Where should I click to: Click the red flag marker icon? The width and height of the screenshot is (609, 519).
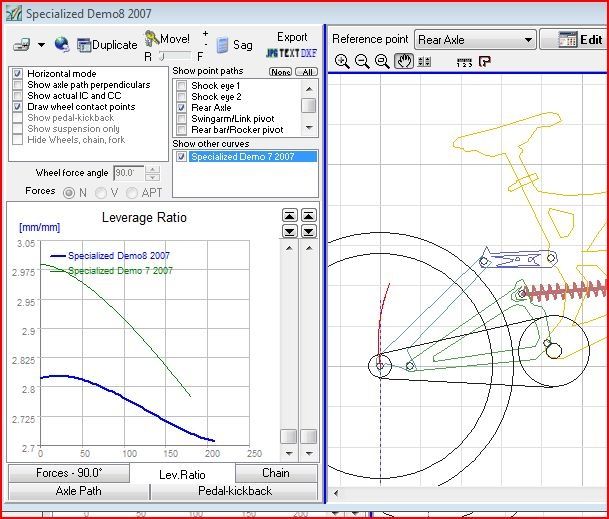(x=484, y=61)
